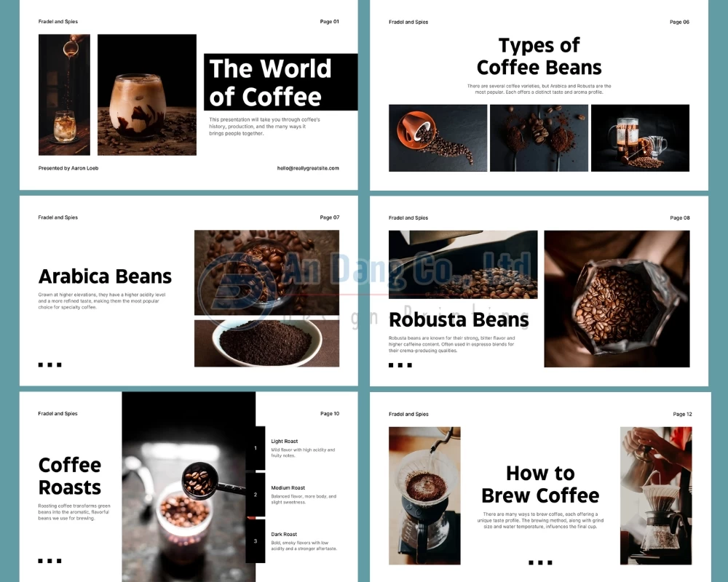Click the bowl of ground coffee image
Viewport: 728px width, 582px height.
[x=266, y=343]
